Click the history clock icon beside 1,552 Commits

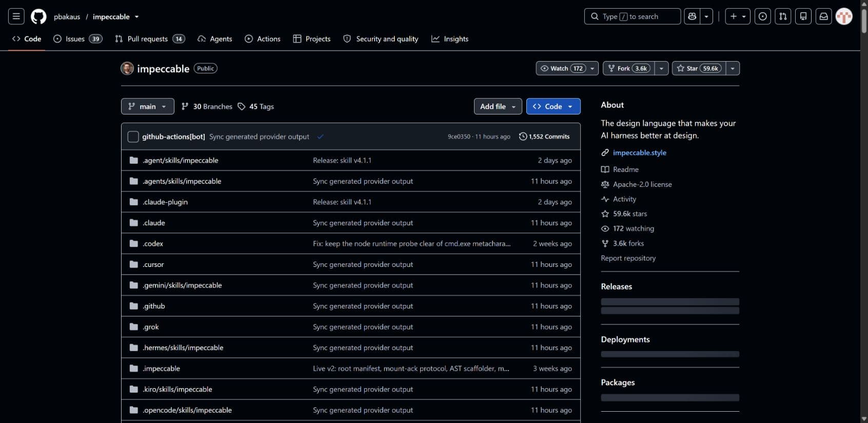click(523, 137)
